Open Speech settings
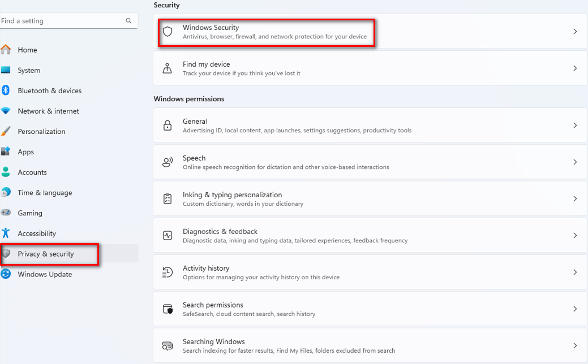 coord(370,162)
